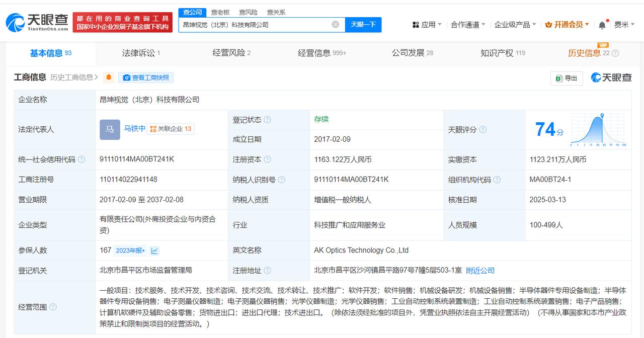Switch to the 知识产权 tab
Screen dimensions: 644x338
click(503, 53)
